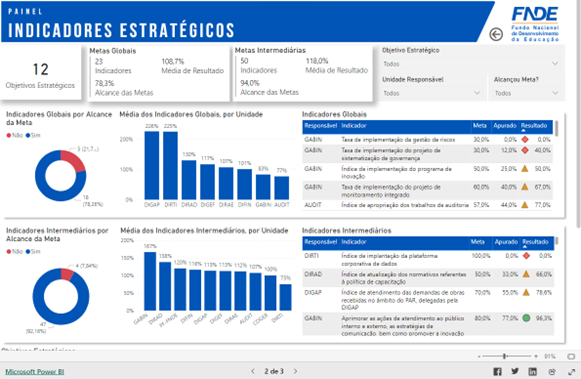Share report on LinkedIn
The height and width of the screenshot is (379, 581).
tap(532, 371)
